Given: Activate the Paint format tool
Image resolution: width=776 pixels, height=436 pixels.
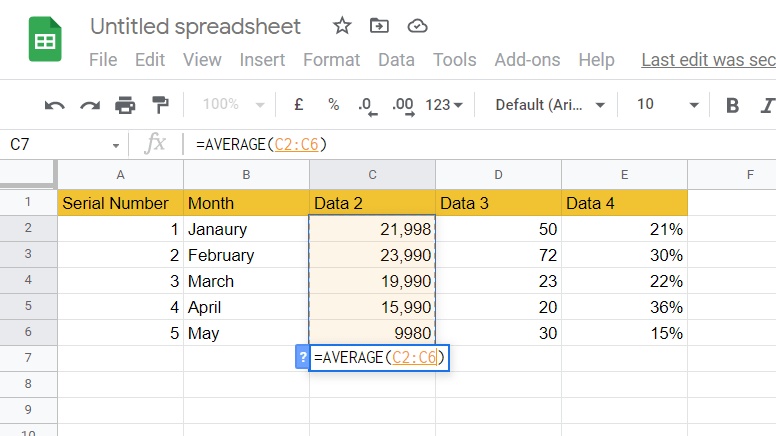Looking at the screenshot, I should [160, 105].
